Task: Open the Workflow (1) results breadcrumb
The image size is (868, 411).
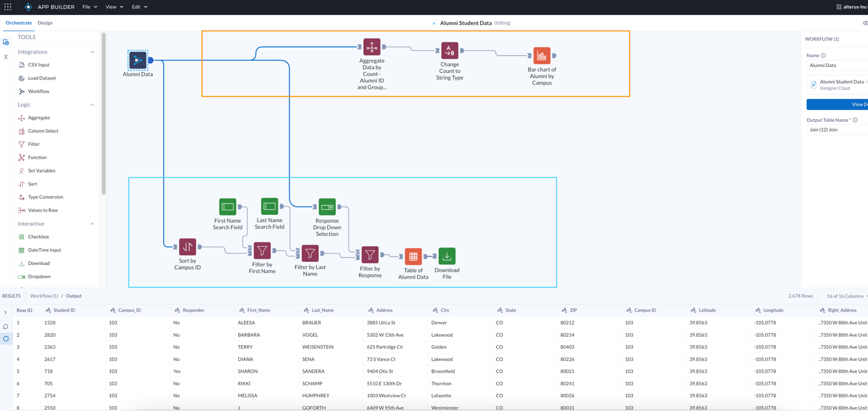Action: tap(44, 296)
